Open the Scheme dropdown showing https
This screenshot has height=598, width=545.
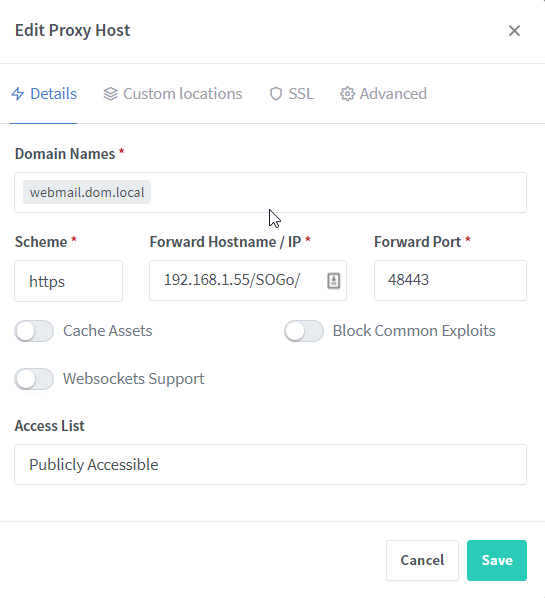pyautogui.click(x=69, y=281)
